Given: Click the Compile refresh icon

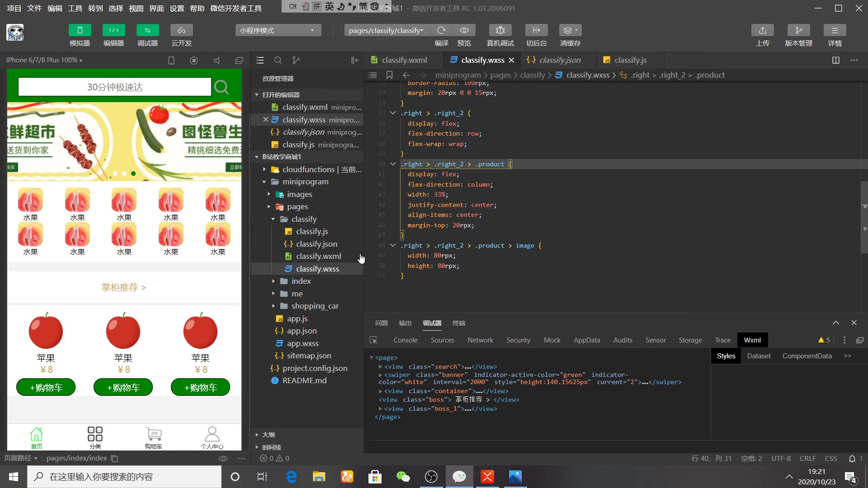Looking at the screenshot, I should coord(441,30).
